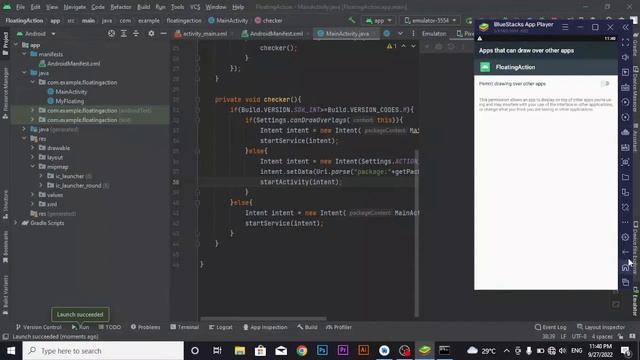This screenshot has height=360, width=640.
Task: Hide the Project panel with minus icon
Action: tap(163, 33)
